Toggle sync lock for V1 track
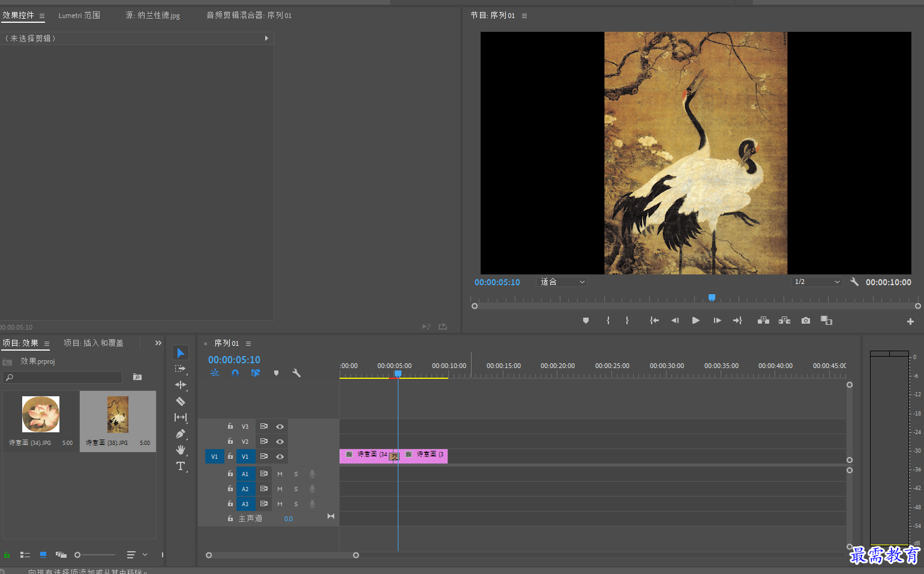 click(263, 456)
